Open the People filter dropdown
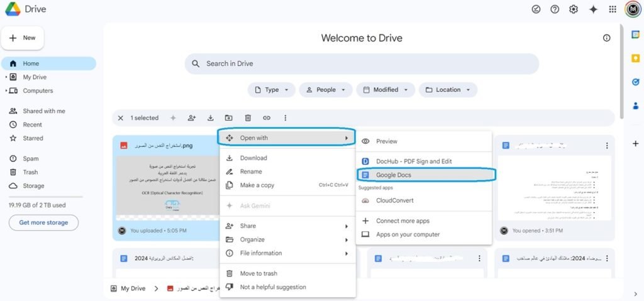 325,90
